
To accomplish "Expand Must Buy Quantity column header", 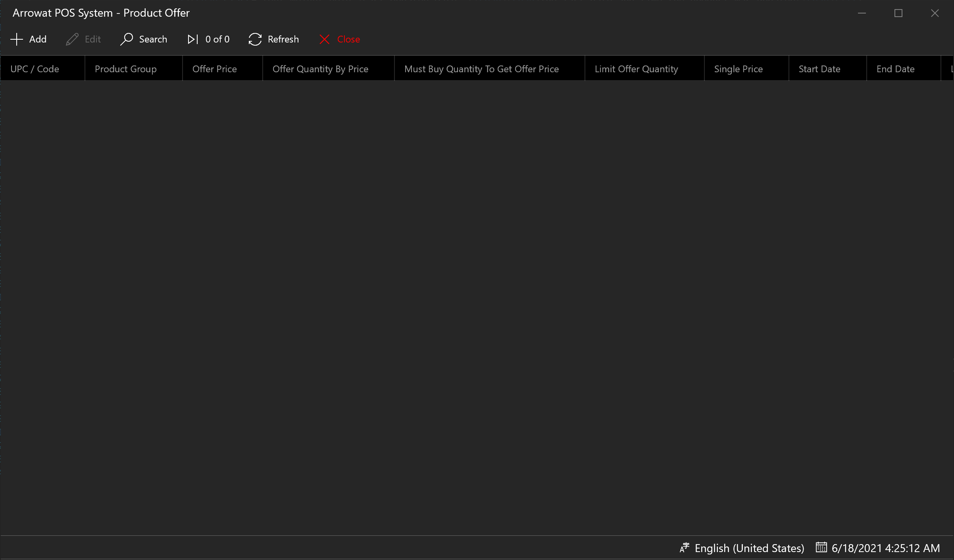I will (x=482, y=68).
